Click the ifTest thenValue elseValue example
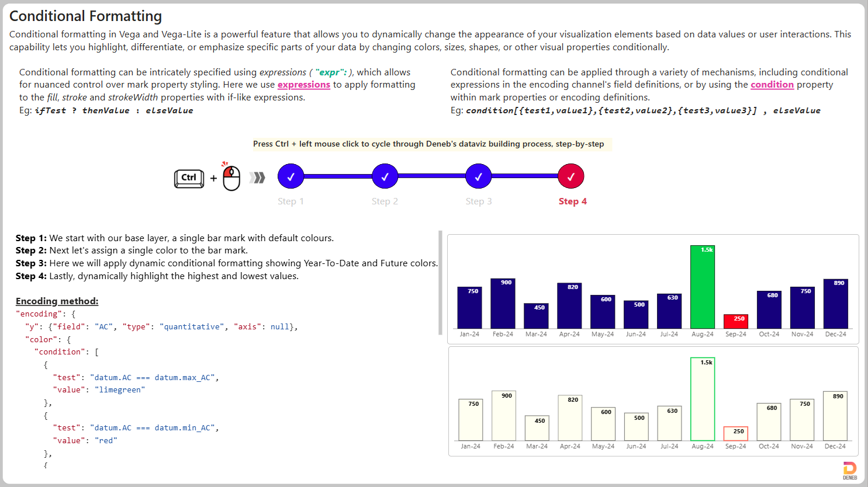 [x=114, y=110]
